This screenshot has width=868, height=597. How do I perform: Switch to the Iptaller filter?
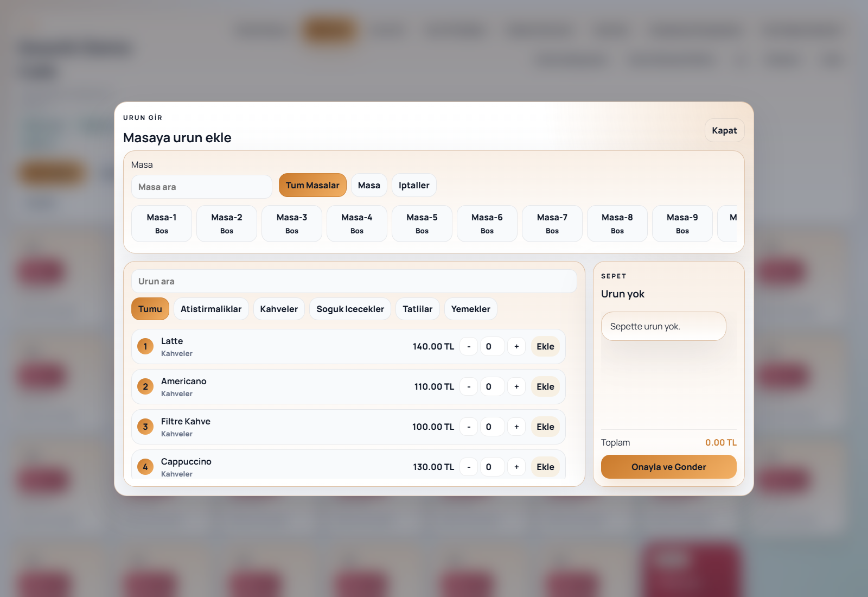click(414, 185)
